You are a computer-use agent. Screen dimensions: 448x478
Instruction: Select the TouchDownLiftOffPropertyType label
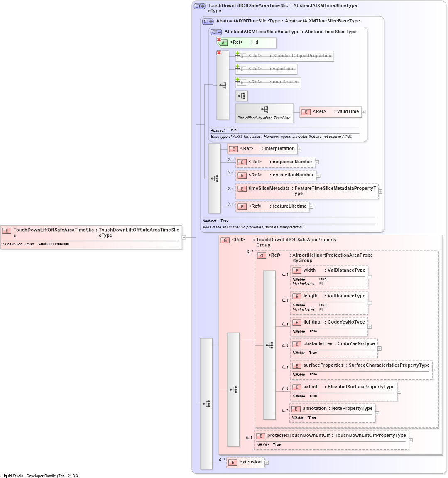[370, 435]
